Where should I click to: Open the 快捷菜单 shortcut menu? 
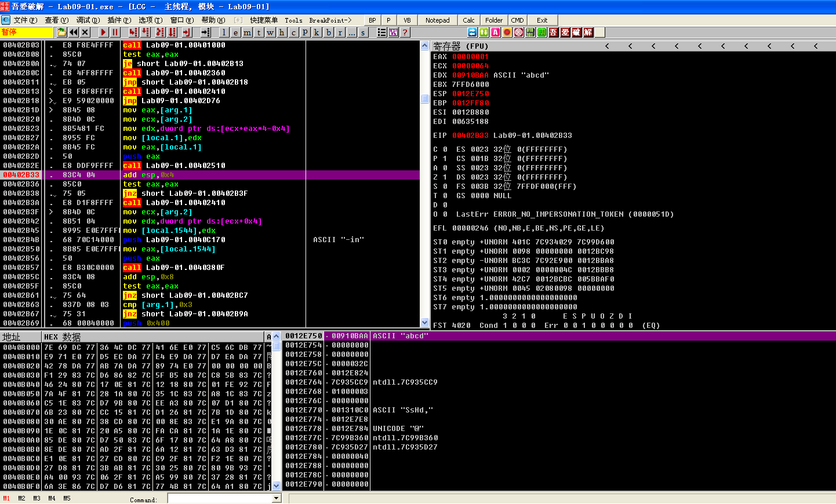[x=264, y=20]
